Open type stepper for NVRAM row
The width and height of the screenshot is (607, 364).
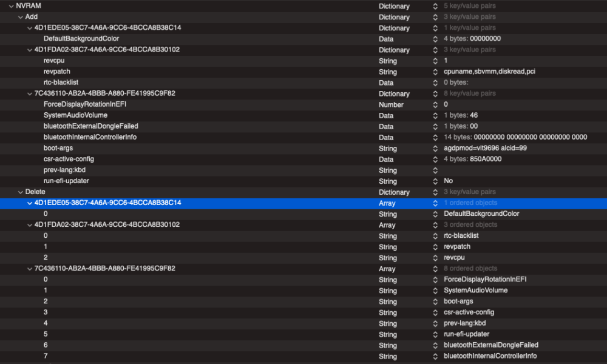coord(435,6)
